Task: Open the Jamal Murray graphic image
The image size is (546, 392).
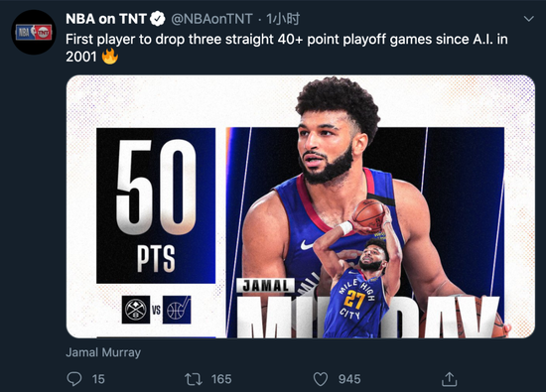Action: (x=301, y=206)
